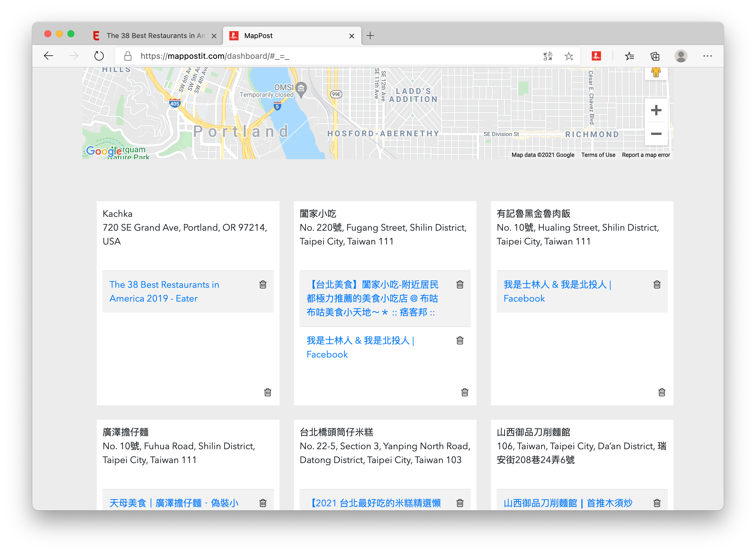Viewport: 756px width, 553px height.
Task: Delete the 【台北美食】 link in 闔家小吃 card
Action: 460,285
